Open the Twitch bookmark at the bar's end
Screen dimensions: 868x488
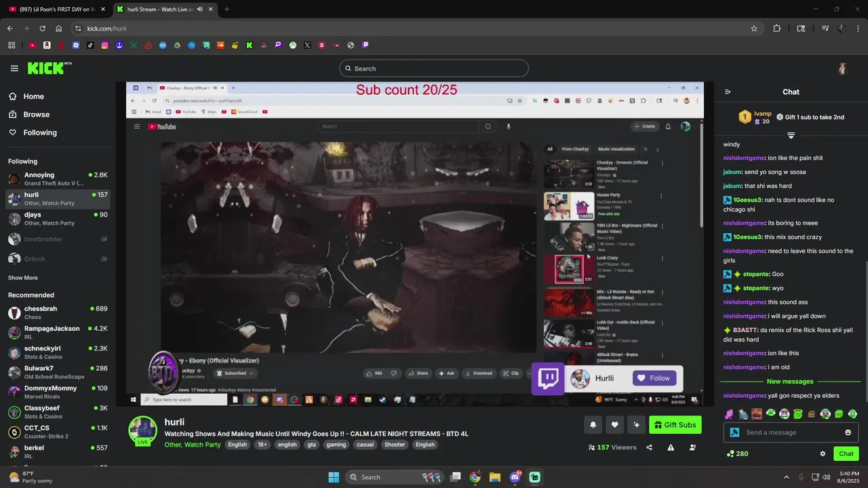coord(365,45)
